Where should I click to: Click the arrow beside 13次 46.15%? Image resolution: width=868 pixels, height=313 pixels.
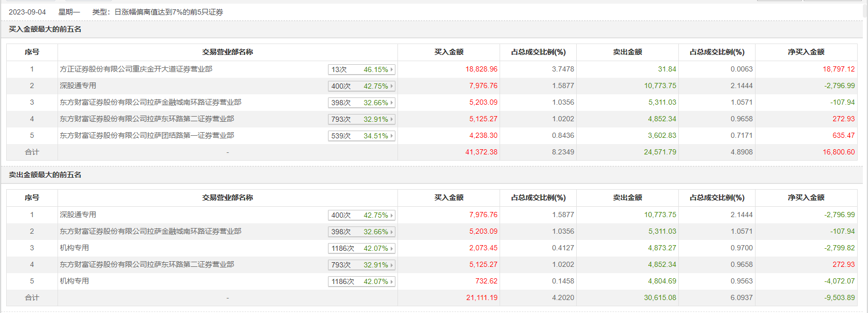(x=392, y=69)
